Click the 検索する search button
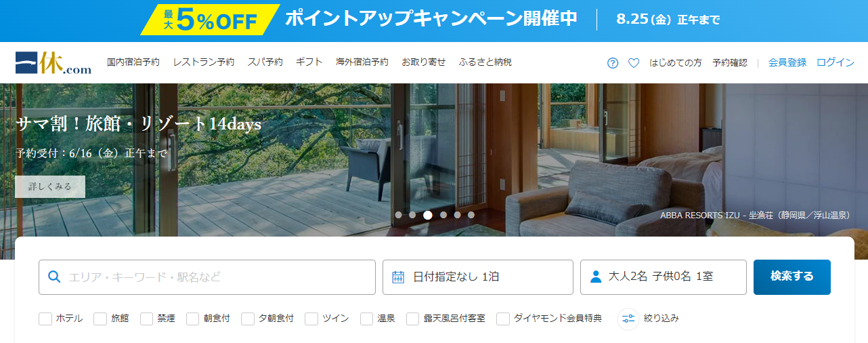 coord(792,277)
